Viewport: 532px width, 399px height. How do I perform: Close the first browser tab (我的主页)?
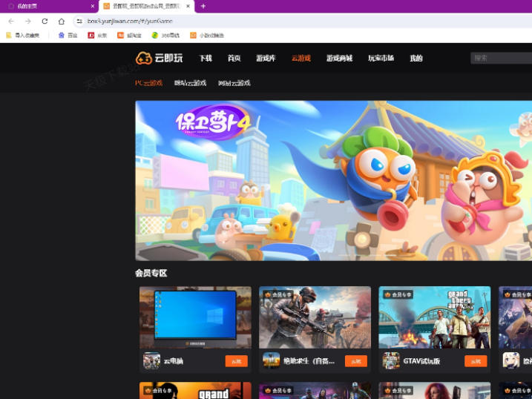pos(92,6)
